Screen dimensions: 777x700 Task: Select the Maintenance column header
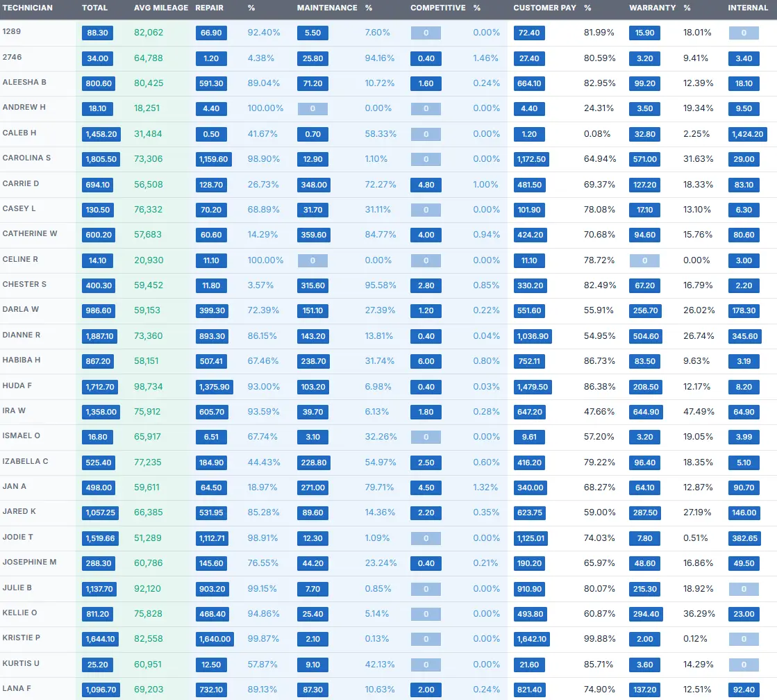pos(327,8)
